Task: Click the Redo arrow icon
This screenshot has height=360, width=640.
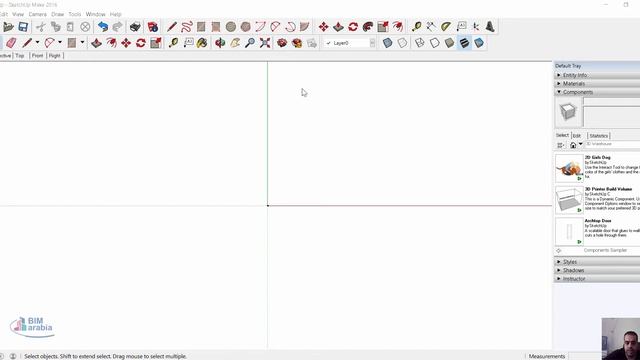Action: click(x=118, y=27)
